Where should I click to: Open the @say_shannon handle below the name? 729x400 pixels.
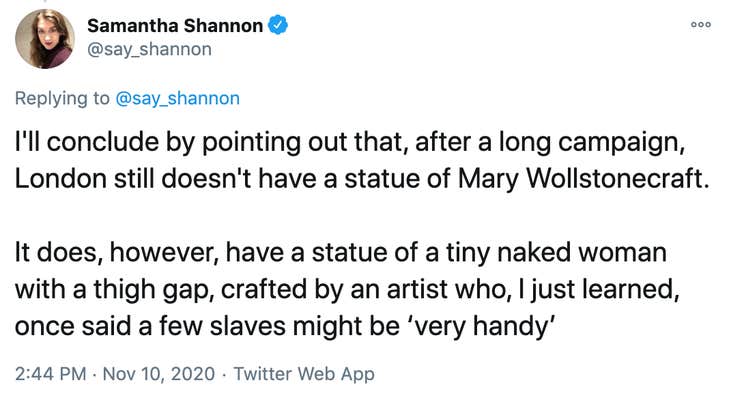[149, 49]
